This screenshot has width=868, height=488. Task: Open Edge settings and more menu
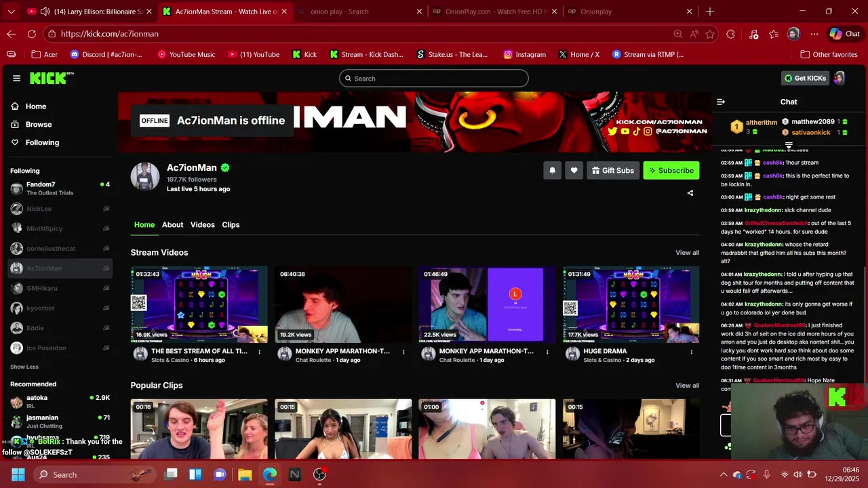(x=814, y=34)
